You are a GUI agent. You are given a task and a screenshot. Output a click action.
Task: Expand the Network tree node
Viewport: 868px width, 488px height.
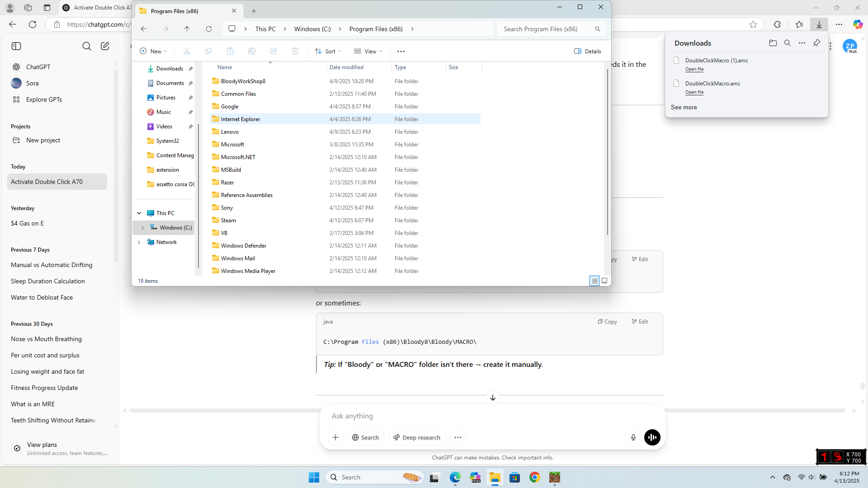click(x=139, y=242)
